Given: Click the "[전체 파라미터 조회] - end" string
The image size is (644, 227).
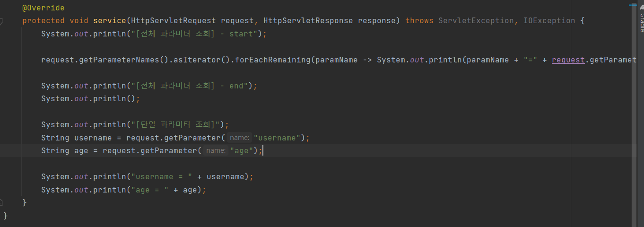Looking at the screenshot, I should tap(190, 86).
